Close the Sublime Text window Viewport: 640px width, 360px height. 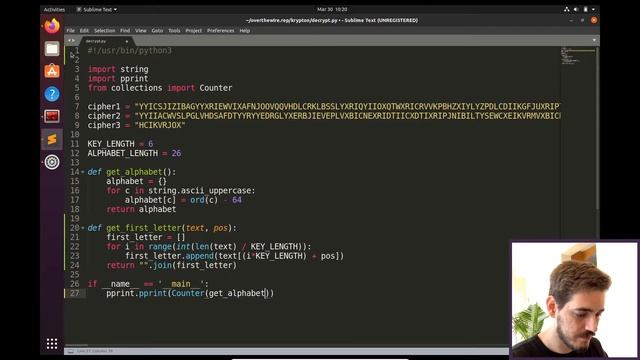[594, 20]
